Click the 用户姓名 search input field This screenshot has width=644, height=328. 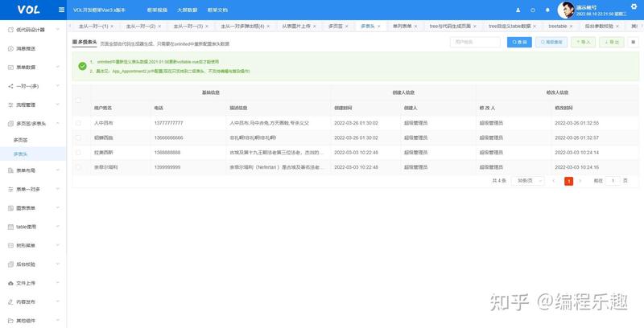click(475, 42)
